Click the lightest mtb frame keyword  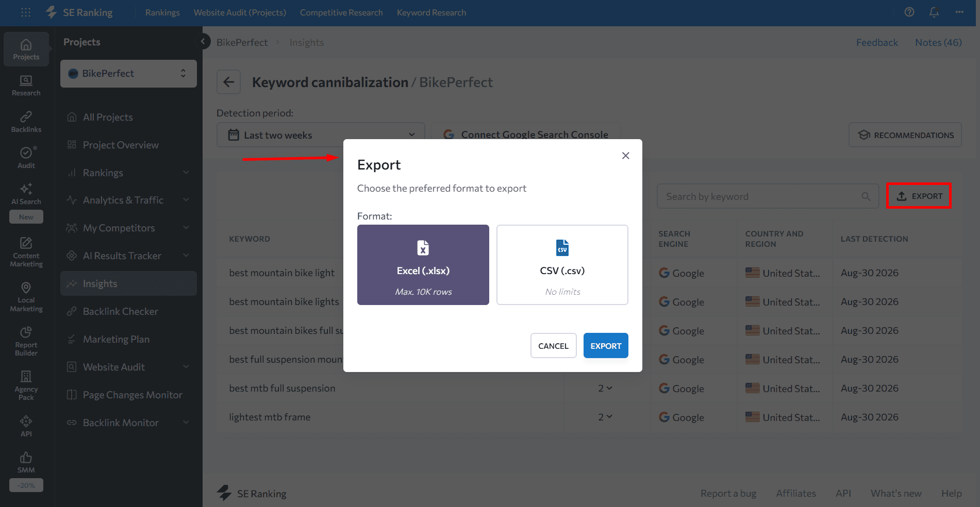(x=270, y=417)
